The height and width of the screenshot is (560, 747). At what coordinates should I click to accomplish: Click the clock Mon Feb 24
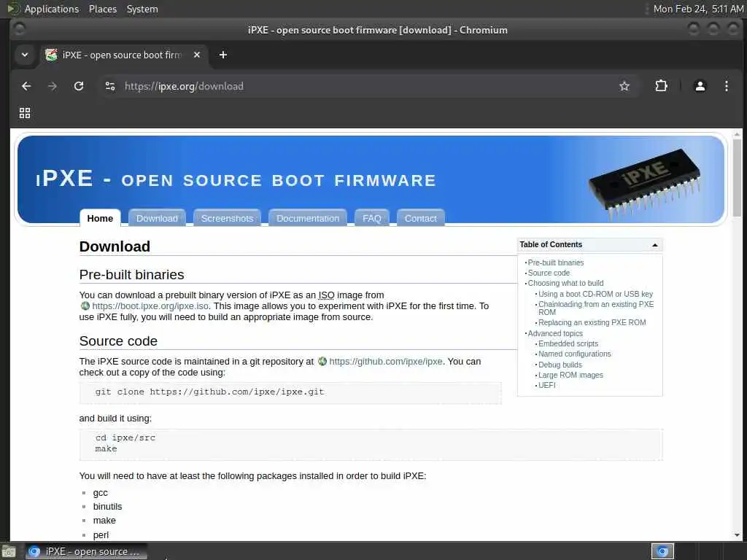coord(698,9)
